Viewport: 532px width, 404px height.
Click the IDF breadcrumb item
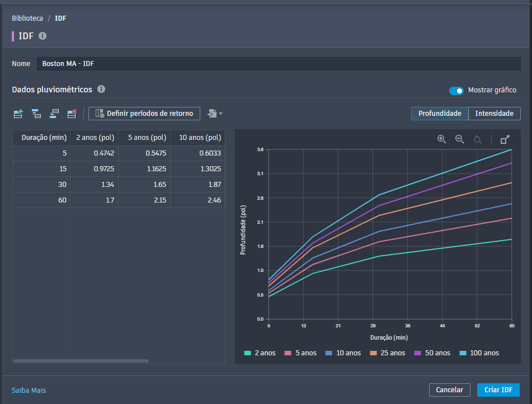pyautogui.click(x=60, y=18)
